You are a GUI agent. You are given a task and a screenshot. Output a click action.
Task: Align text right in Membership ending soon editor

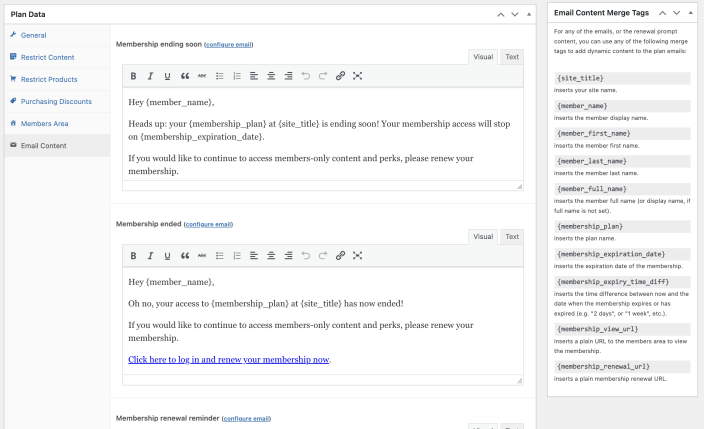point(288,76)
